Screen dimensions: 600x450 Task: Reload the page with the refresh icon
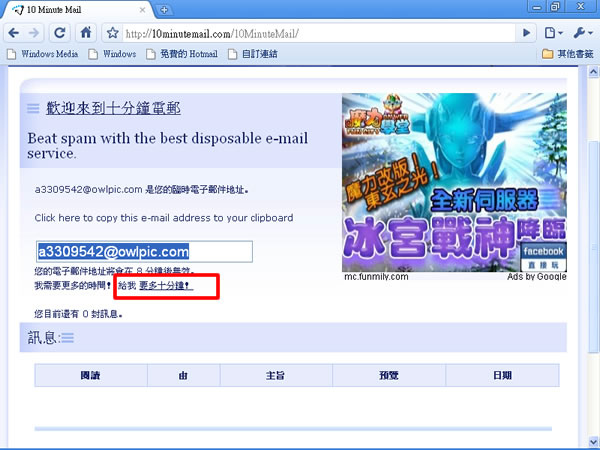59,33
